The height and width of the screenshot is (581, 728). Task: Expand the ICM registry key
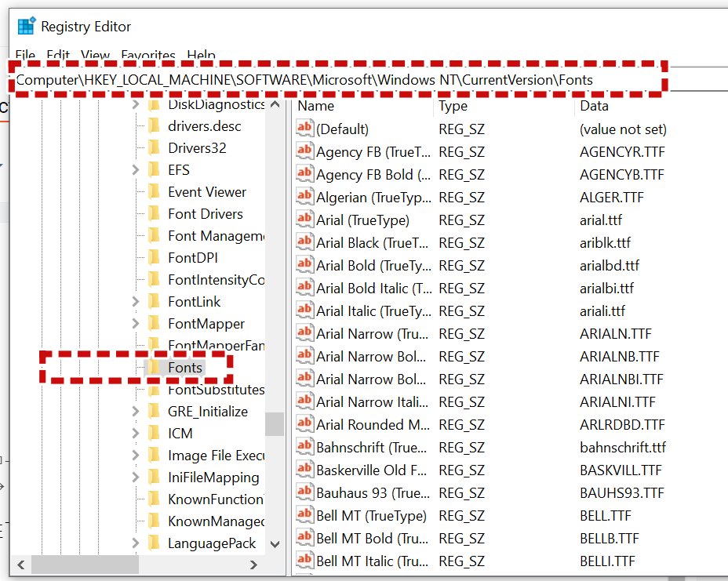135,433
